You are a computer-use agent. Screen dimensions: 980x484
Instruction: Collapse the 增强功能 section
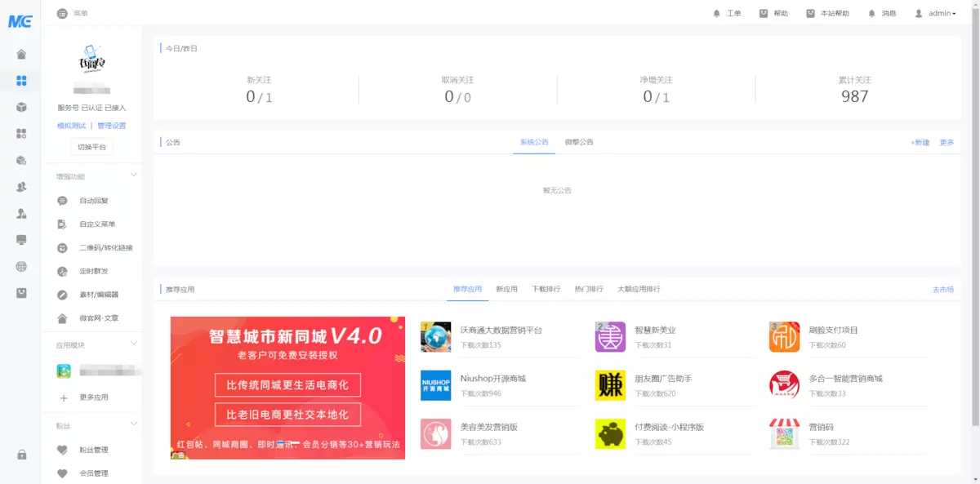coord(132,174)
